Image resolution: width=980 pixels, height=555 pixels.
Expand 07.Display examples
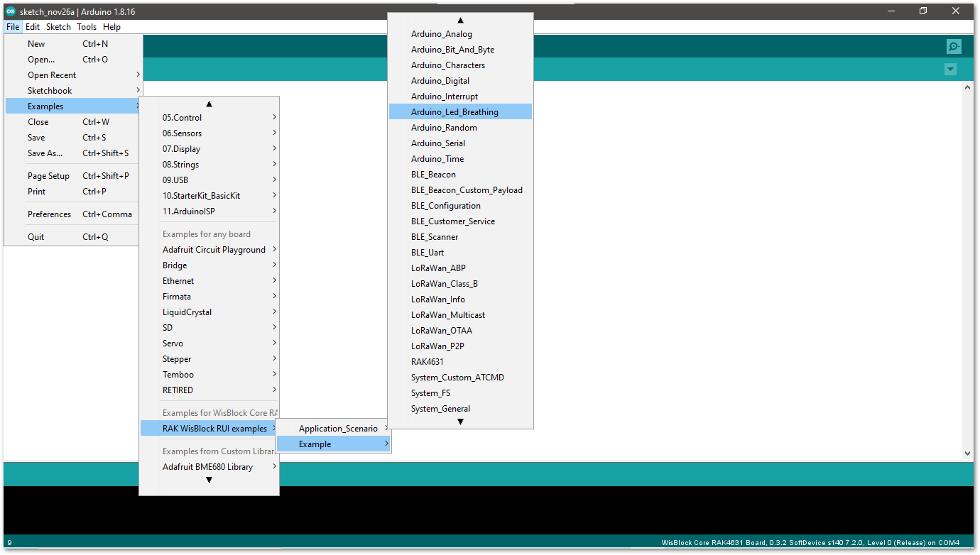[x=209, y=149]
